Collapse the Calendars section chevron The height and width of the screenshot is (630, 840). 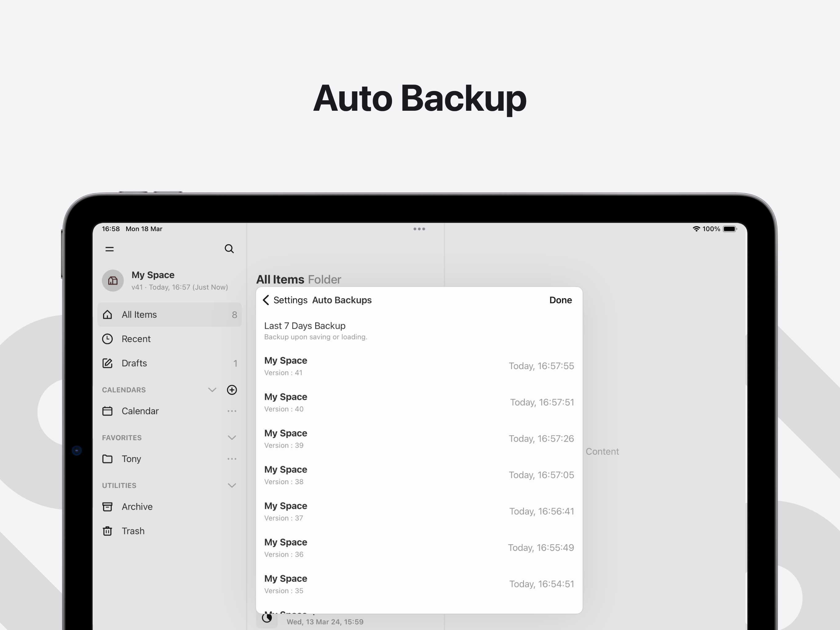pos(212,390)
